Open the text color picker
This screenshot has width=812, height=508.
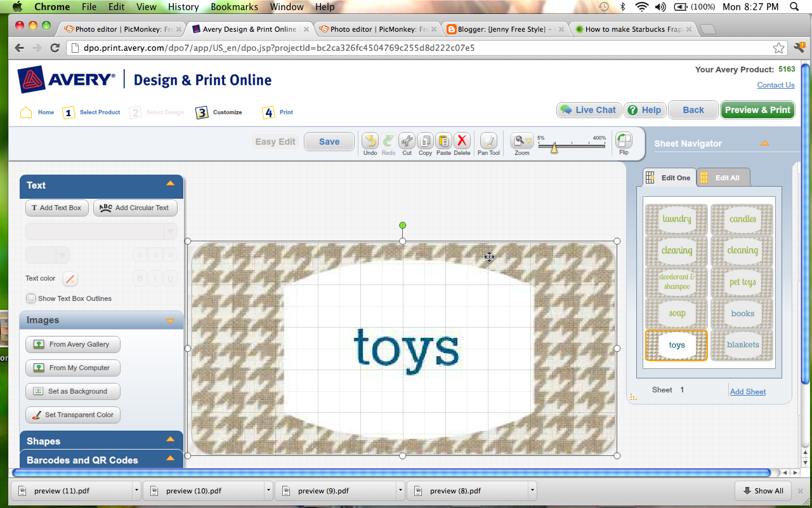click(70, 278)
